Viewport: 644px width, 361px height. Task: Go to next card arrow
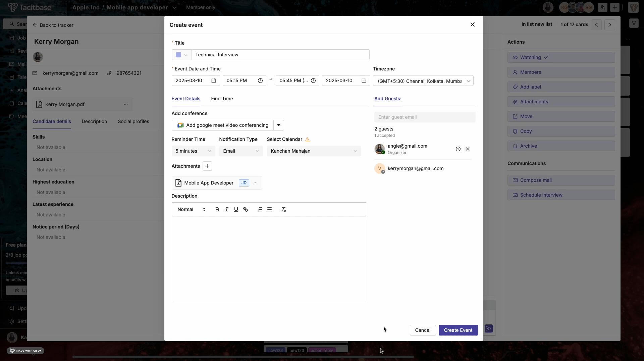pyautogui.click(x=610, y=25)
